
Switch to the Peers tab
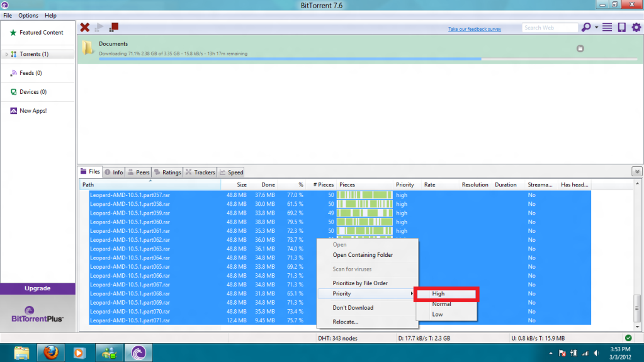(138, 172)
